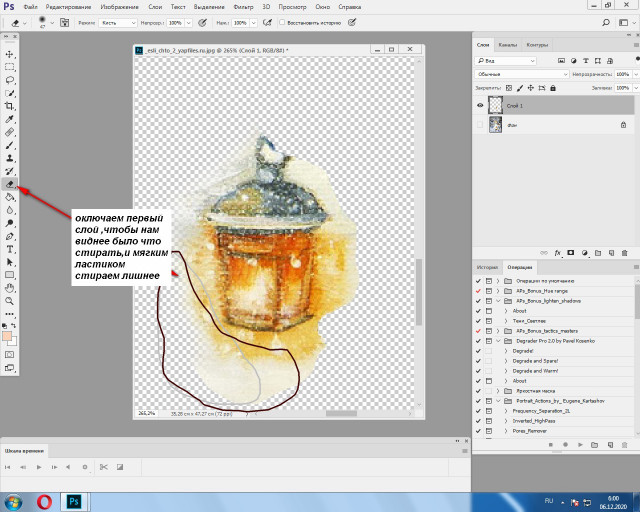The image size is (640, 512).
Task: Click the delete layer trash icon
Action: (625, 254)
